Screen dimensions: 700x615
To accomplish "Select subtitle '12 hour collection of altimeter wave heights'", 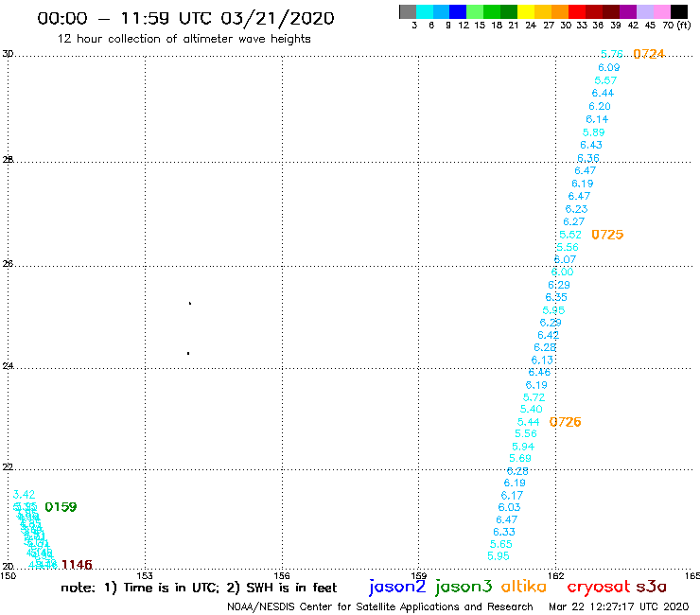I will click(x=184, y=39).
